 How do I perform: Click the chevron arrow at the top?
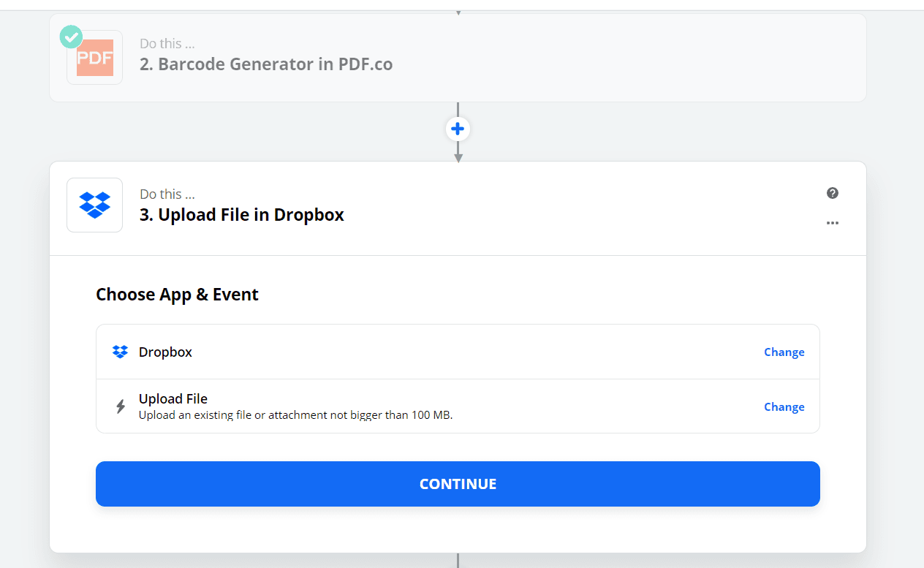click(x=458, y=12)
